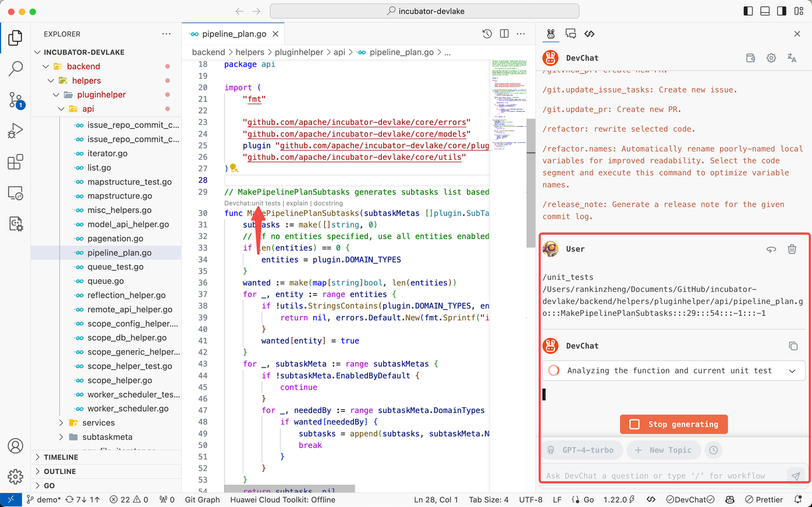The height and width of the screenshot is (507, 812).
Task: Toggle primary side bar layout button
Action: point(747,11)
